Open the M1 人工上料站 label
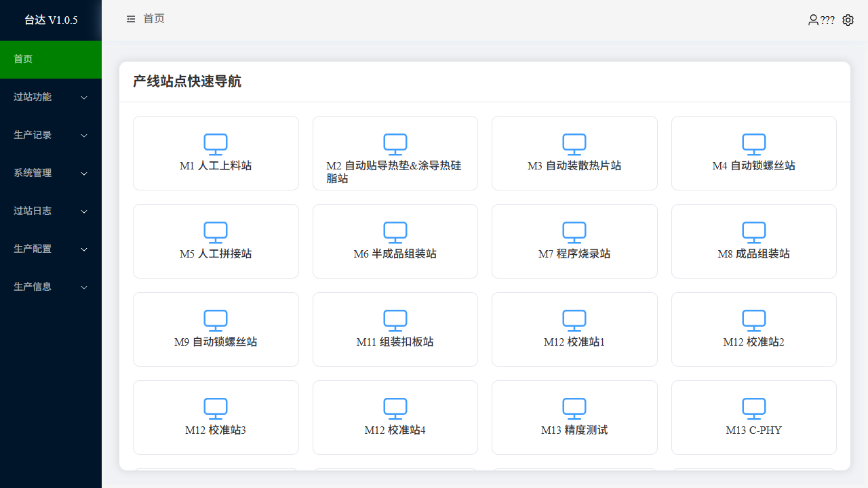The image size is (868, 488). coord(216,165)
